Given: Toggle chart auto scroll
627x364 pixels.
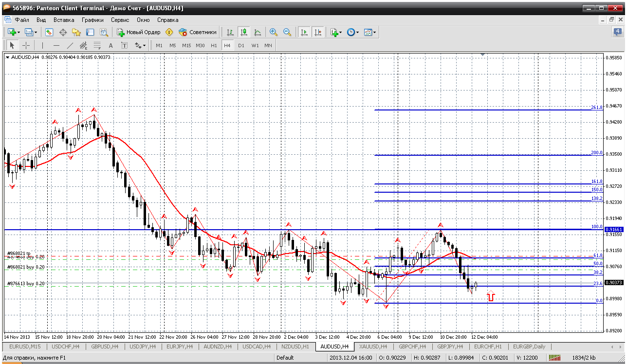Looking at the screenshot, I should pos(304,32).
